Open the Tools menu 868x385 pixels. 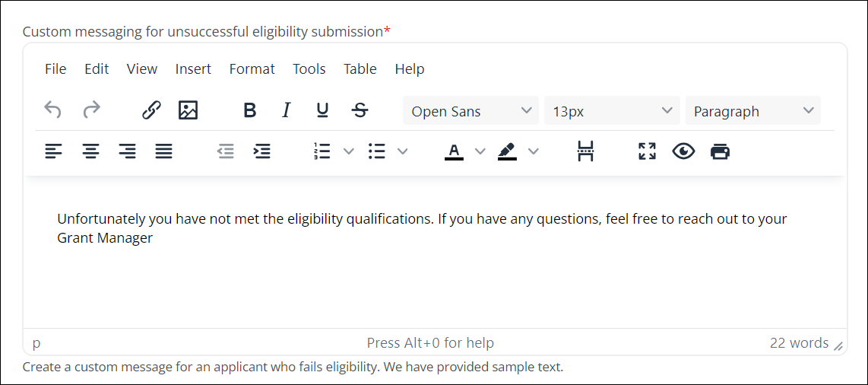(x=309, y=69)
